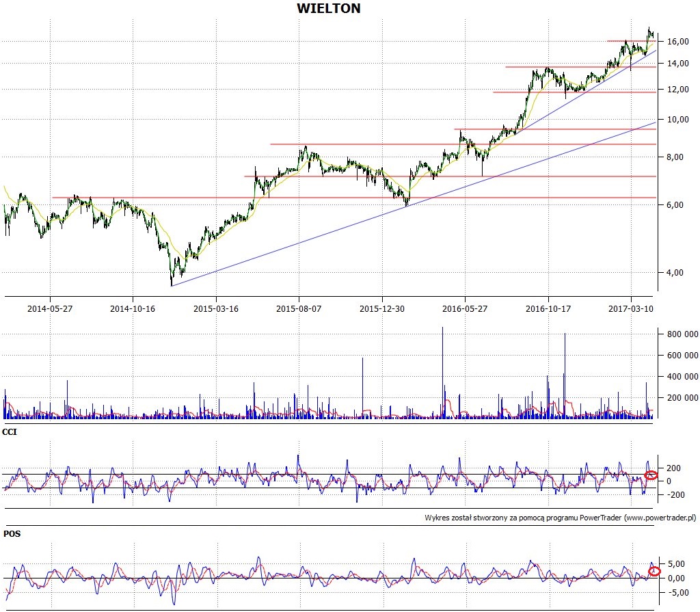
Task: Select the 2014-10-16 date label
Action: click(133, 308)
